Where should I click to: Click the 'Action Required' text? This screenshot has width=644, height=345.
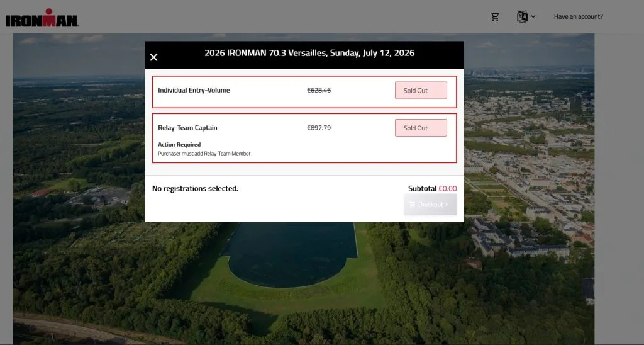pyautogui.click(x=179, y=145)
